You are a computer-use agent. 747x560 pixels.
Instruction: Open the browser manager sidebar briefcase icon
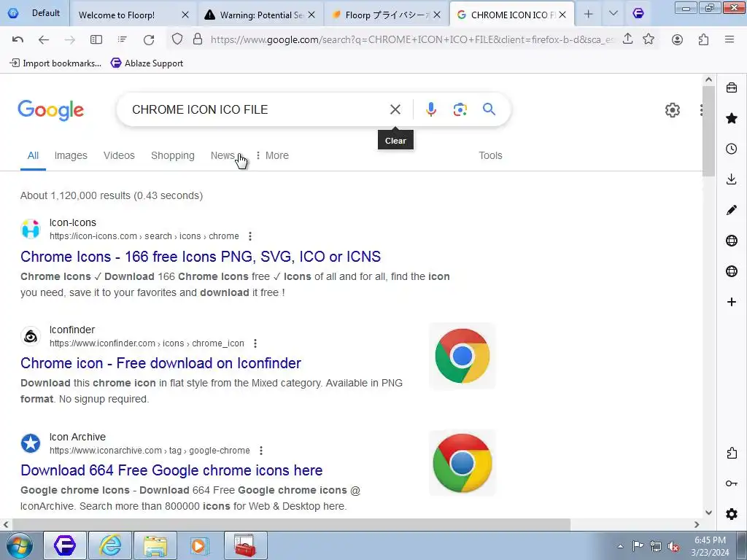point(731,87)
